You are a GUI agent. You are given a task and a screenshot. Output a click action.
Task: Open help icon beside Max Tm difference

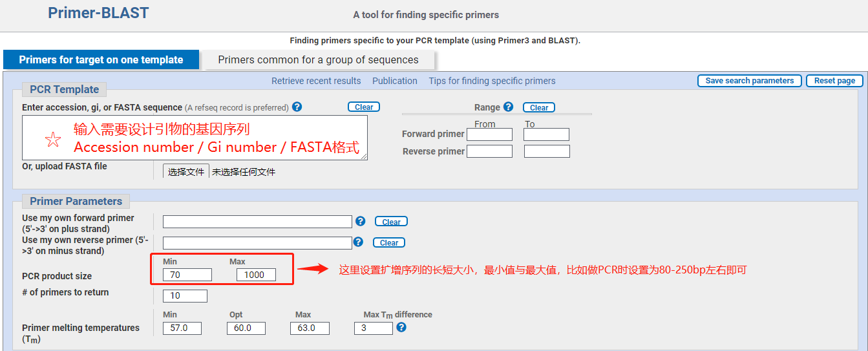(401, 327)
